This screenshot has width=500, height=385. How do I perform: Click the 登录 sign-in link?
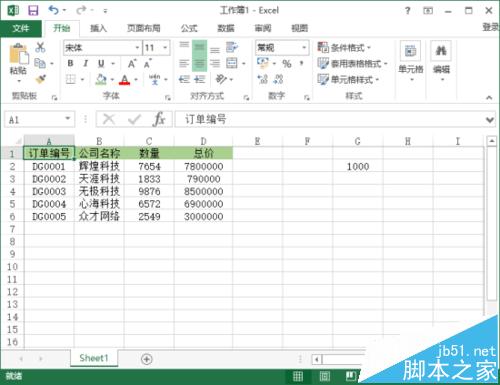click(x=491, y=27)
